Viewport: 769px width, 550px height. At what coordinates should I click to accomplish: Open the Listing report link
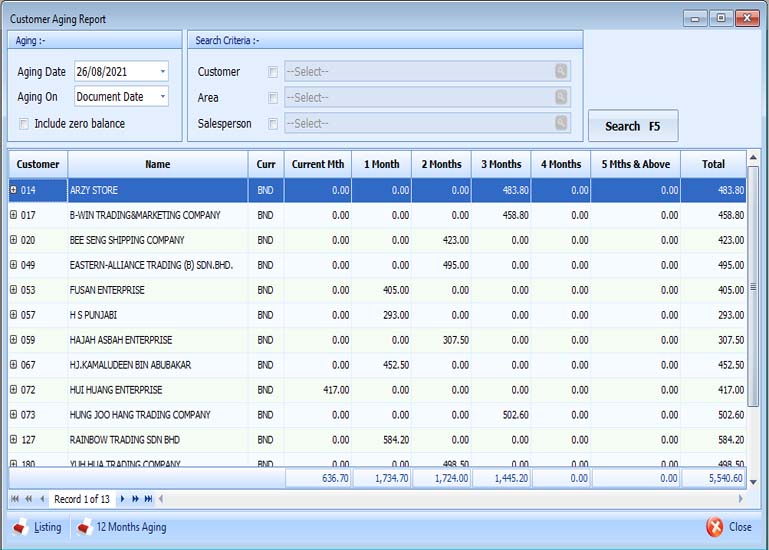point(48,527)
